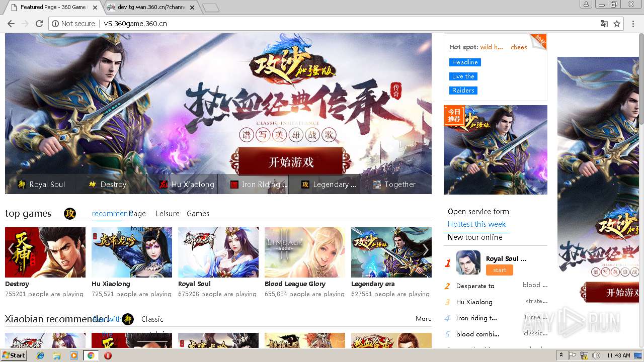Click carousel previous arrow on games row

[x=11, y=250]
